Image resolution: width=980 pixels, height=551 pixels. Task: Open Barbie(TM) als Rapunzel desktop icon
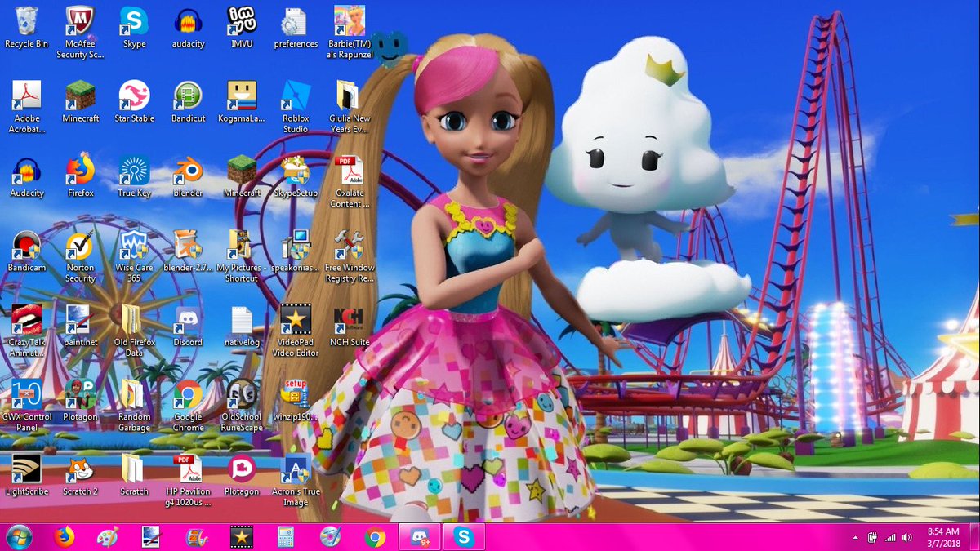point(350,33)
